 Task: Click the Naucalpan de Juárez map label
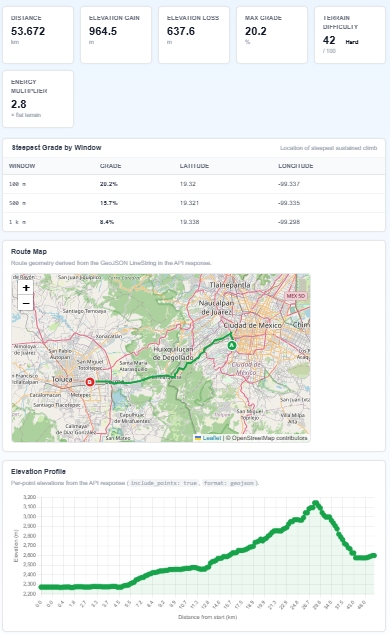pyautogui.click(x=216, y=307)
